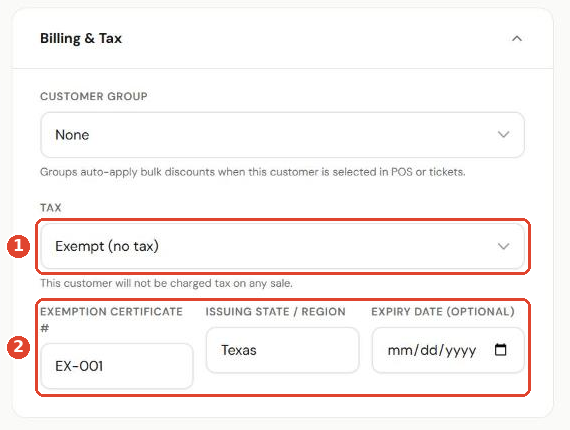Viewport: 570px width, 430px height.
Task: Click the ISSUING STATE / REGION label
Action: coord(276,312)
